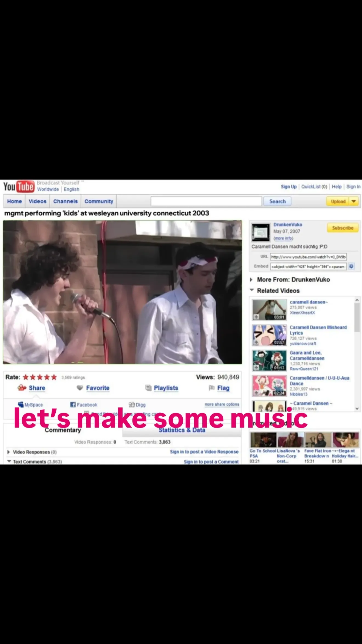Click the English language link
Image resolution: width=362 pixels, height=644 pixels.
[x=71, y=189]
